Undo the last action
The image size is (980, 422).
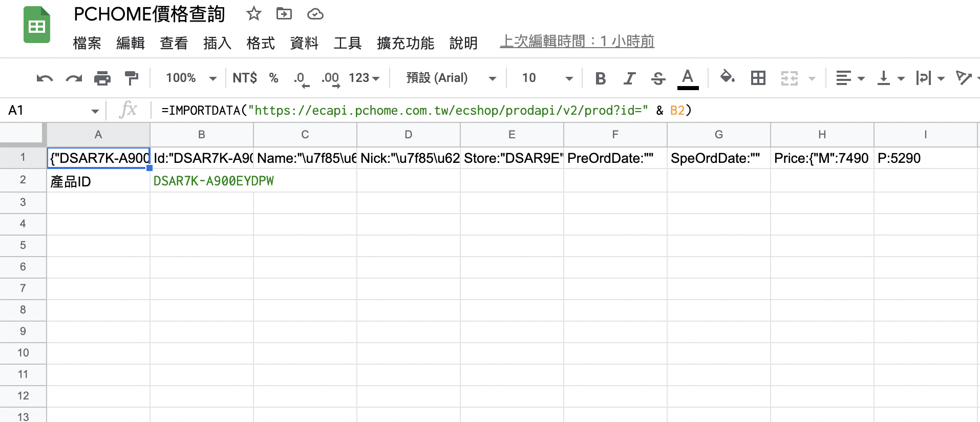point(45,78)
